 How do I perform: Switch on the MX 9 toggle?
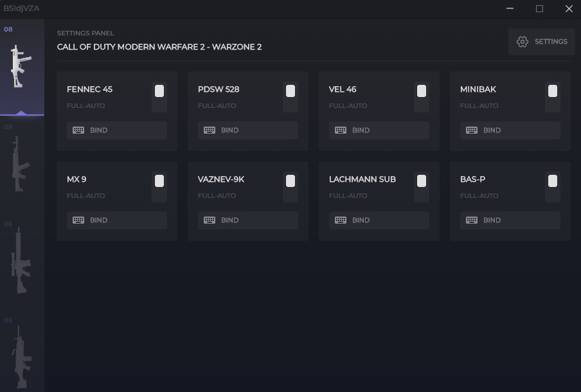159,187
